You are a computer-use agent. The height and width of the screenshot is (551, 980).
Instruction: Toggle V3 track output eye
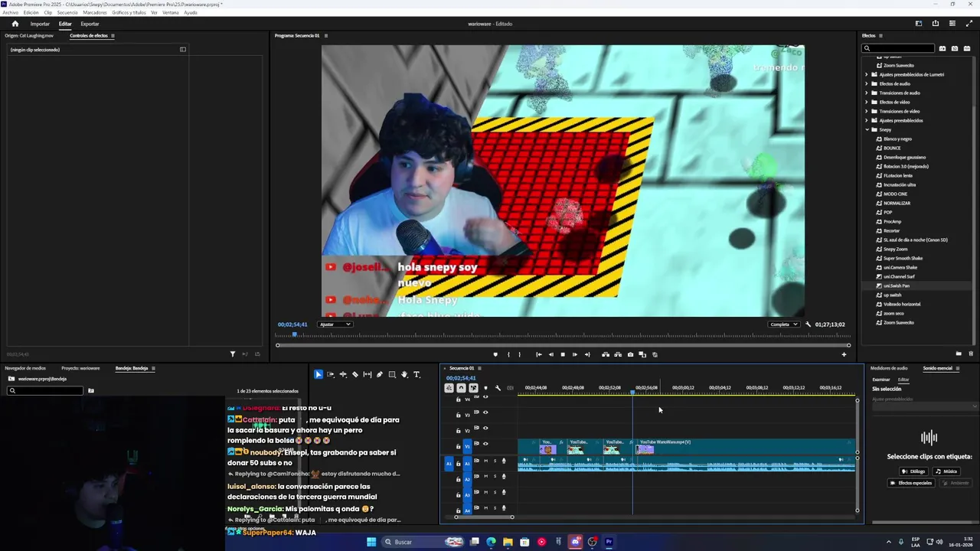coord(485,412)
